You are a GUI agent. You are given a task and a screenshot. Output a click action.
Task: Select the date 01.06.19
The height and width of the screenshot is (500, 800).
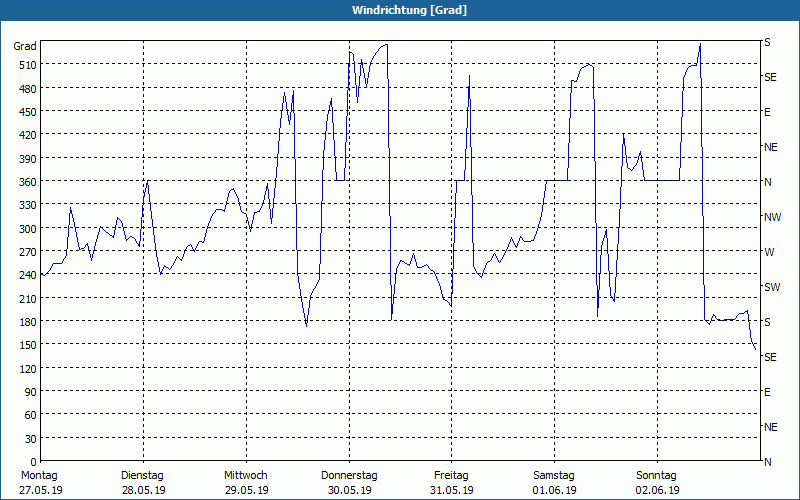point(555,490)
